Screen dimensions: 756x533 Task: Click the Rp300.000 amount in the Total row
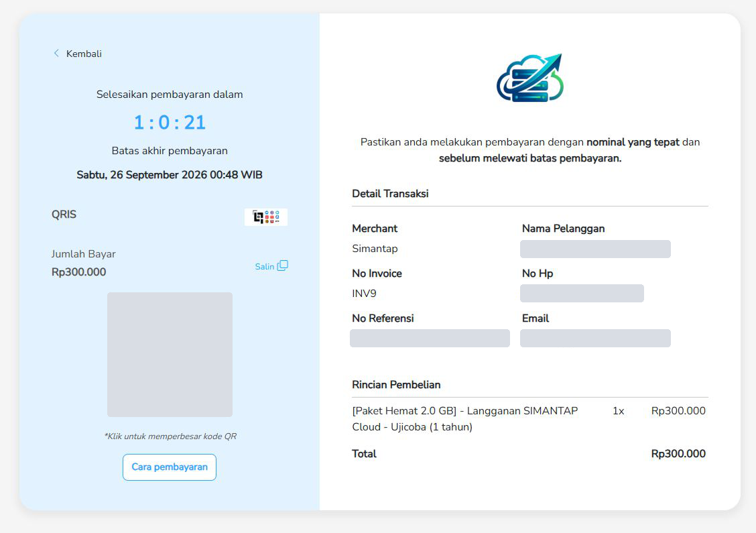[678, 454]
